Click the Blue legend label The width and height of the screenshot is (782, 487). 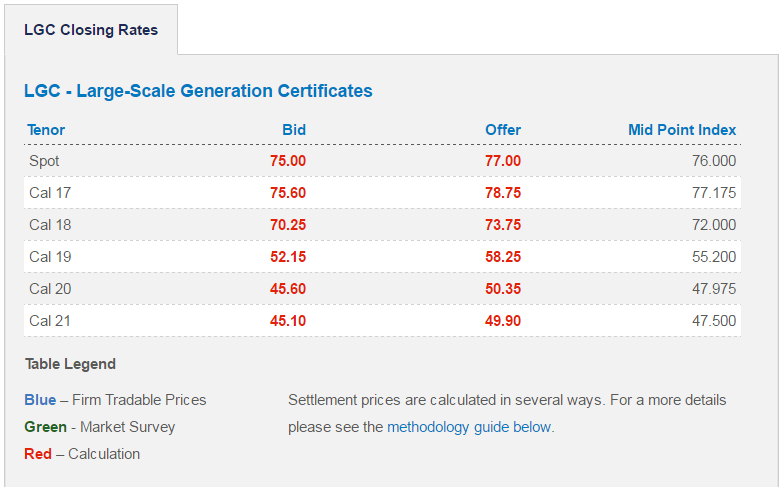click(x=40, y=400)
